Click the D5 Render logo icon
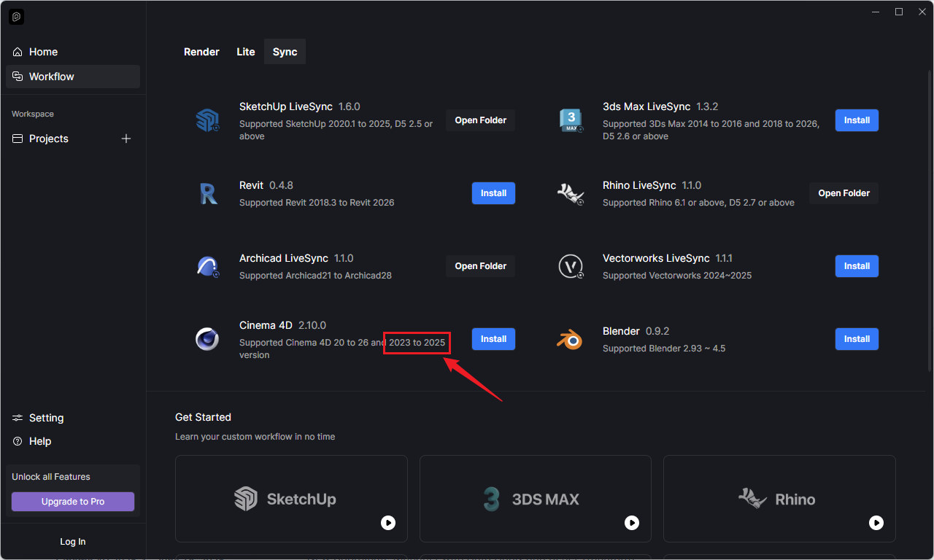The width and height of the screenshot is (934, 560). (x=16, y=16)
